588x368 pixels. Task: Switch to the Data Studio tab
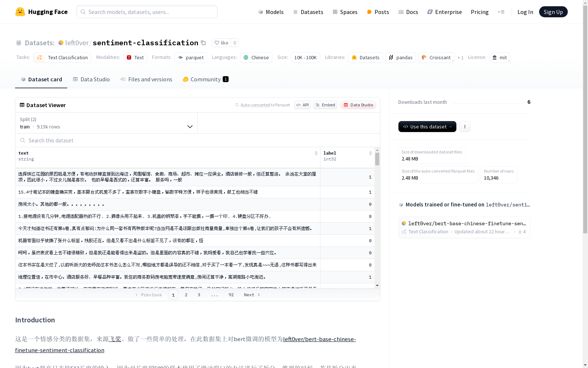click(x=91, y=79)
